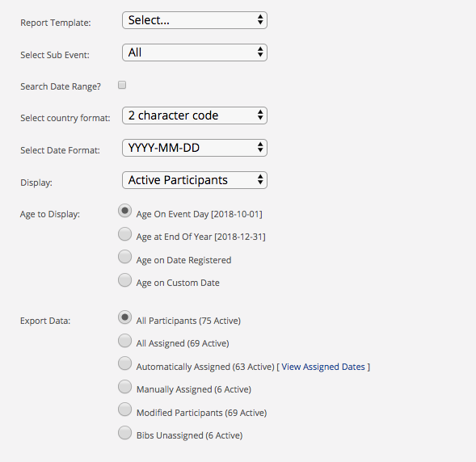Open the country format dropdown

click(x=195, y=115)
